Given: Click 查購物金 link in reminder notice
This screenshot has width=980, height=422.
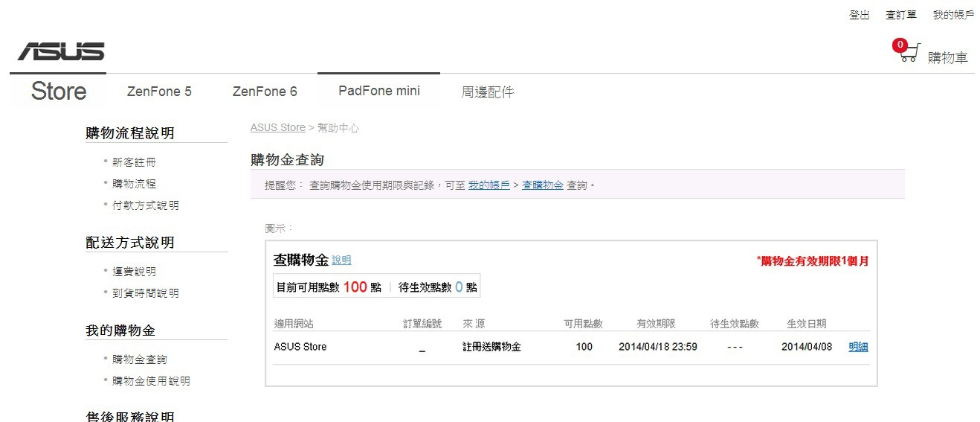Looking at the screenshot, I should (x=542, y=185).
